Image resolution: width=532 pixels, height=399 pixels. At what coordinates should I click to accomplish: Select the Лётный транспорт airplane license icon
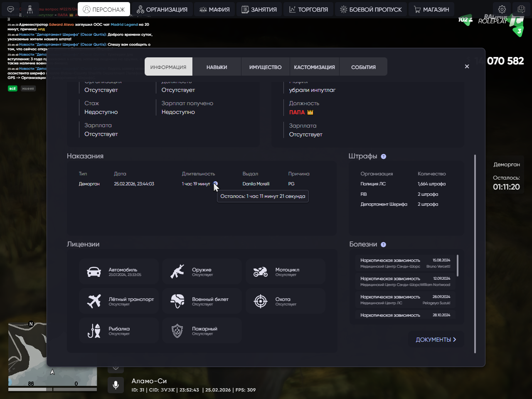tap(94, 301)
